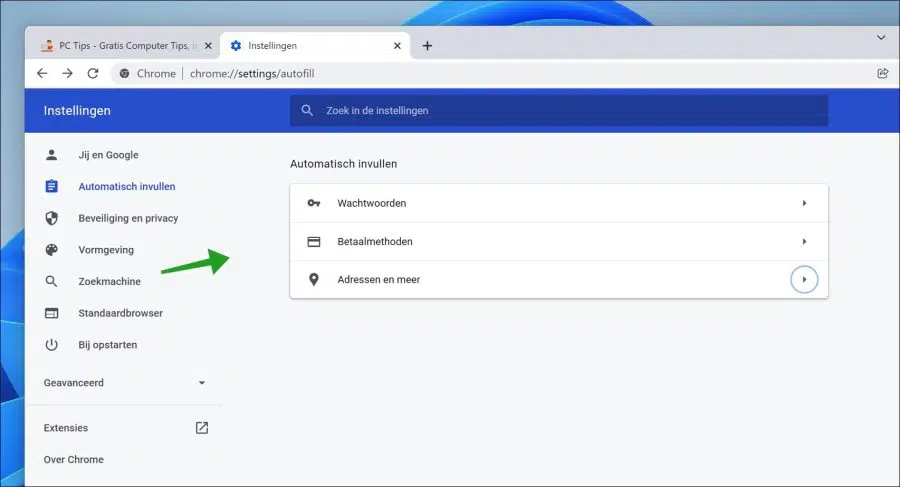This screenshot has width=900, height=487.
Task: Click the browser window icon for Standaardbrowser
Action: click(x=52, y=313)
